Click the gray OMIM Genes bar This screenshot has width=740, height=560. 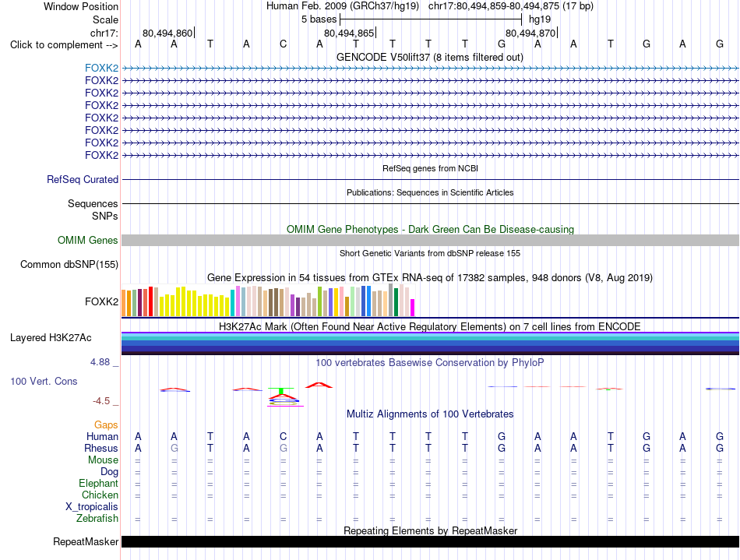pos(430,240)
